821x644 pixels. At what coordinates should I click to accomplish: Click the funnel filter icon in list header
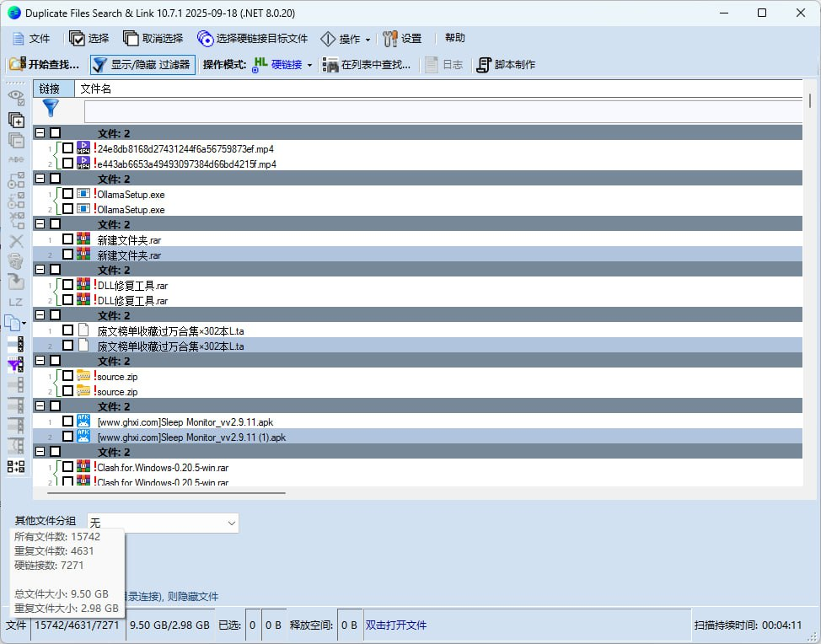51,109
